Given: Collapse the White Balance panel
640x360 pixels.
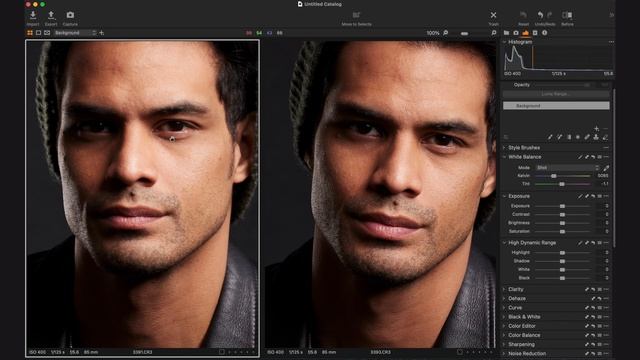Looking at the screenshot, I should click(x=504, y=157).
